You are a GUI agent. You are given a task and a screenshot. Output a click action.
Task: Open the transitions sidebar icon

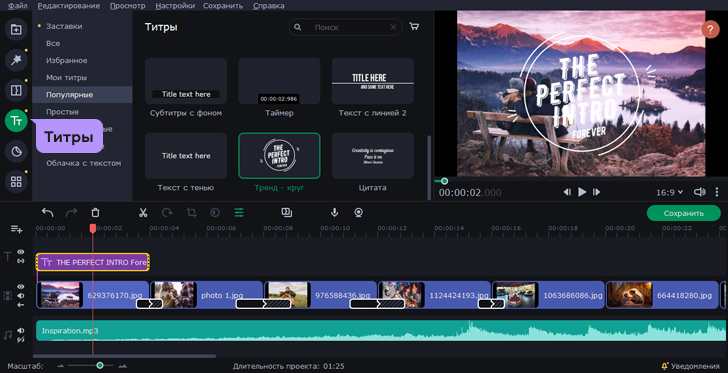pyautogui.click(x=16, y=90)
